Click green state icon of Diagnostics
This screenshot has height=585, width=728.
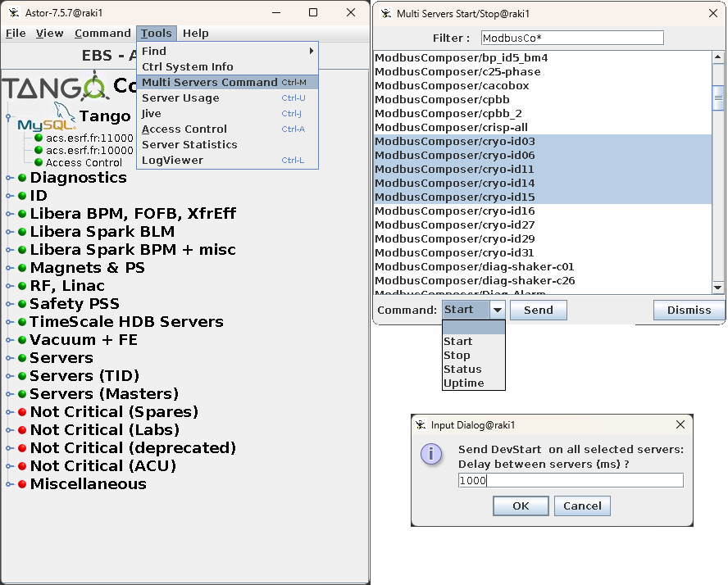pos(22,178)
